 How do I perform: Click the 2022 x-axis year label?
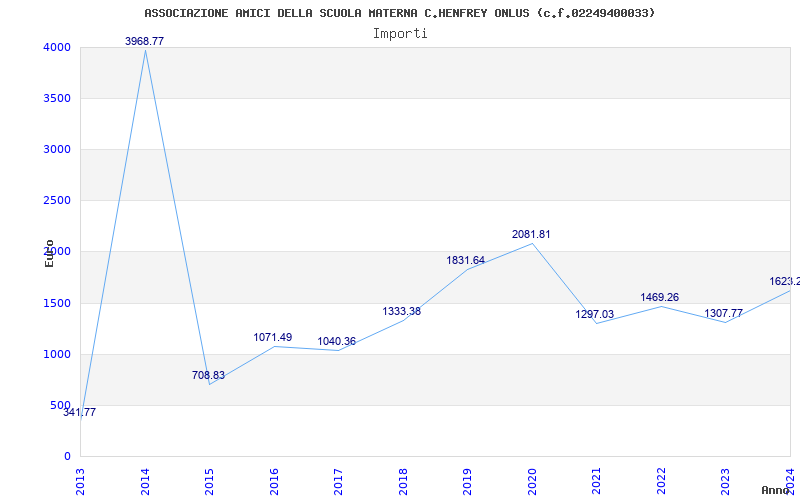661,482
